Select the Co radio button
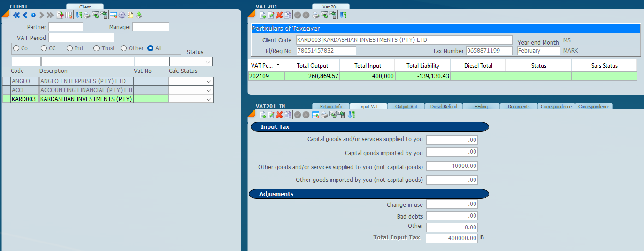644x251 pixels. [x=16, y=48]
